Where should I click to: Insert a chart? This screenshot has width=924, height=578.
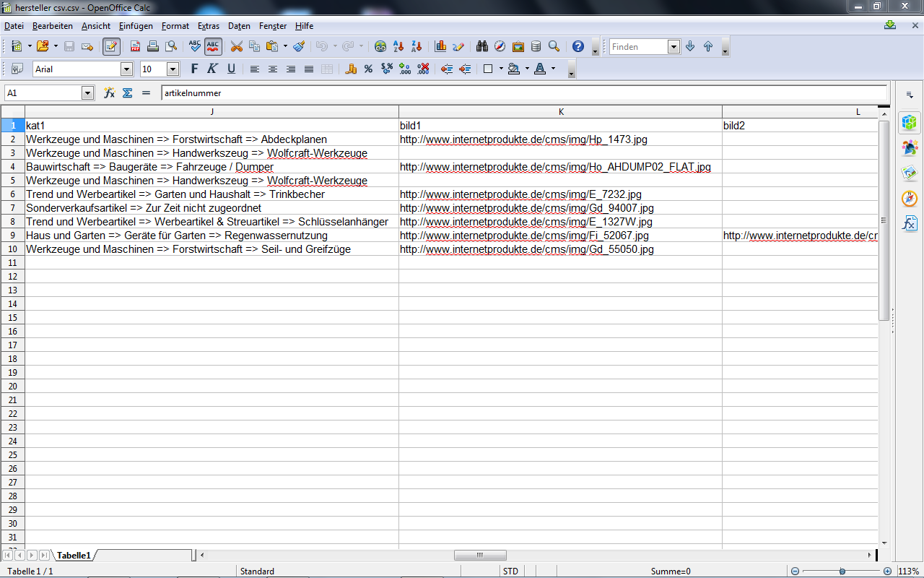tap(440, 46)
